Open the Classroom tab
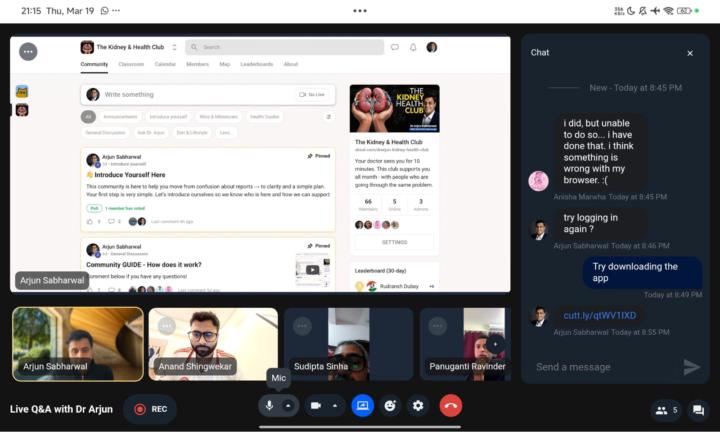The height and width of the screenshot is (432, 720). pos(131,64)
